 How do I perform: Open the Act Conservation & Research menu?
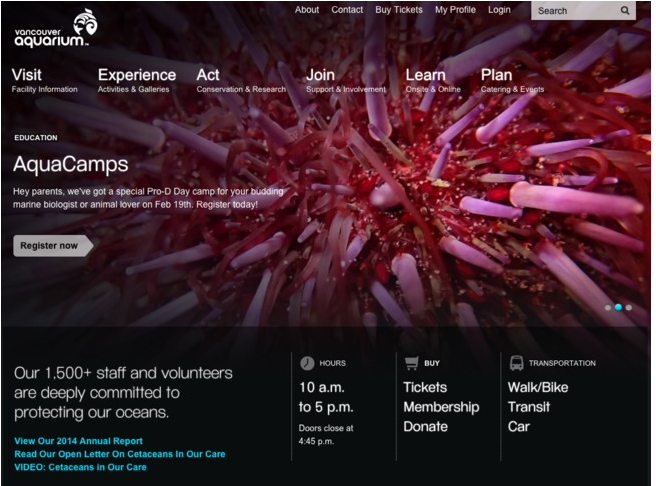point(241,80)
